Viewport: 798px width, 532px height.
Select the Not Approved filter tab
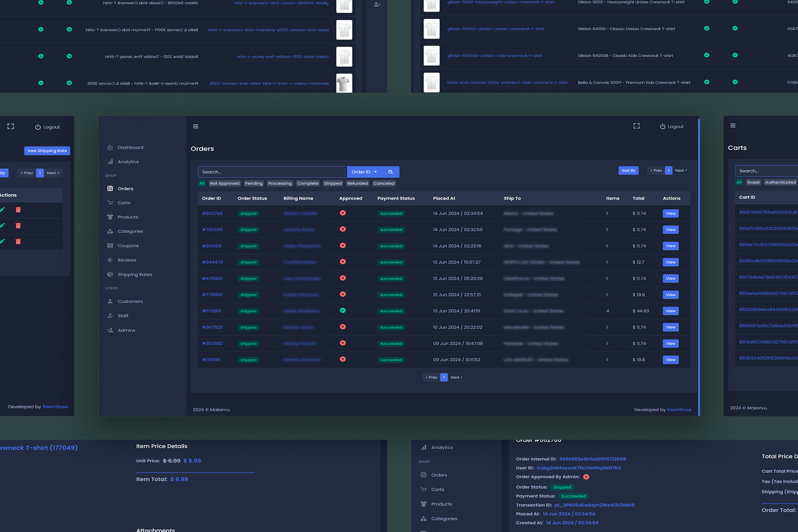coord(224,183)
